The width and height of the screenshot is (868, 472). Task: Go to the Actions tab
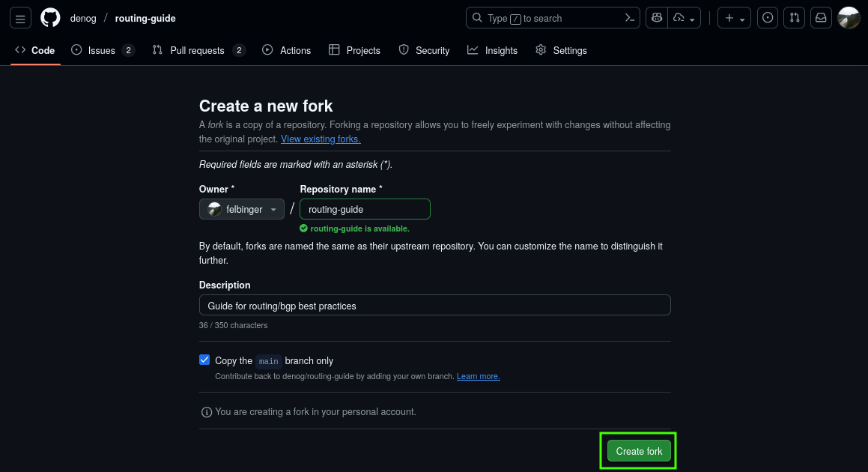pyautogui.click(x=286, y=50)
